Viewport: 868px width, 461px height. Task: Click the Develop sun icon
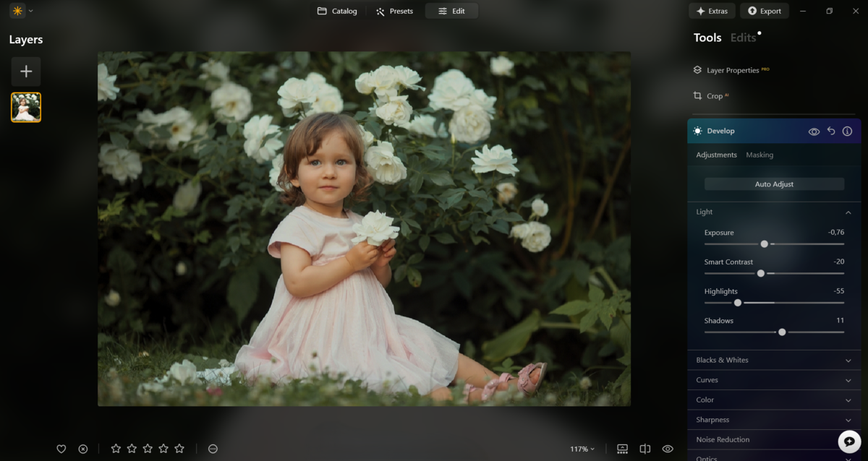(697, 131)
